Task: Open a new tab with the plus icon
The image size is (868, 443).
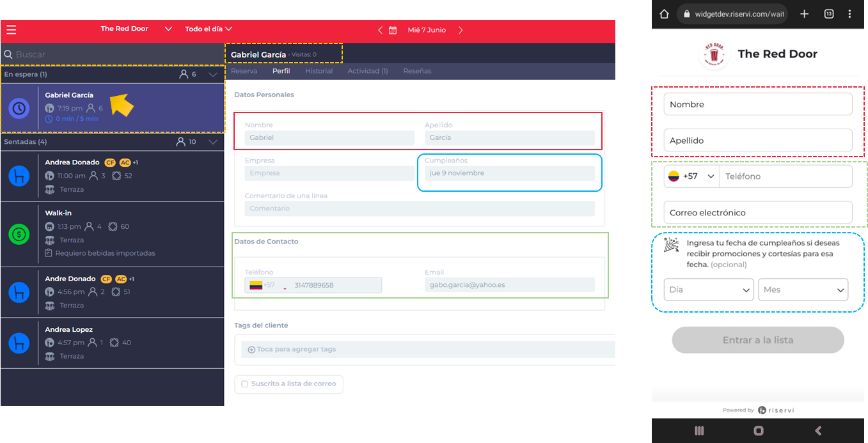Action: (x=805, y=14)
